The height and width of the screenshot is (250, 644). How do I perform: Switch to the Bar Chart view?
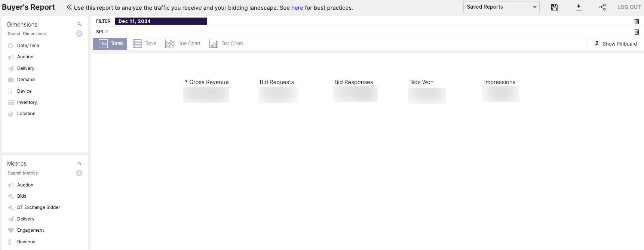click(x=226, y=44)
